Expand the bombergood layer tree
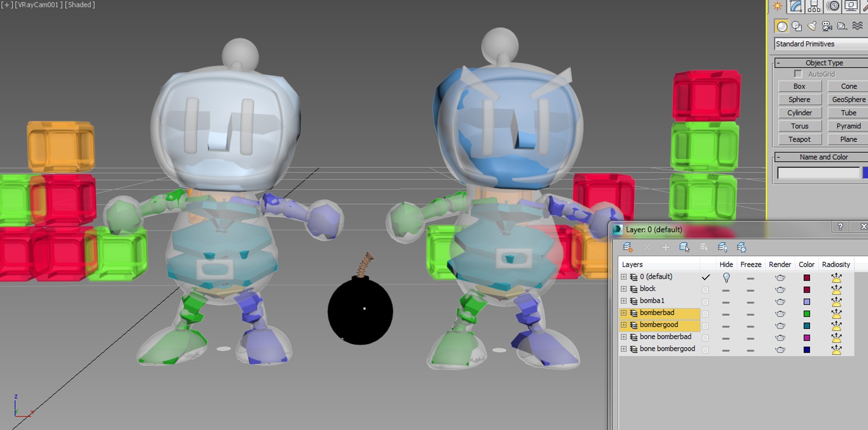The image size is (868, 430). [624, 325]
